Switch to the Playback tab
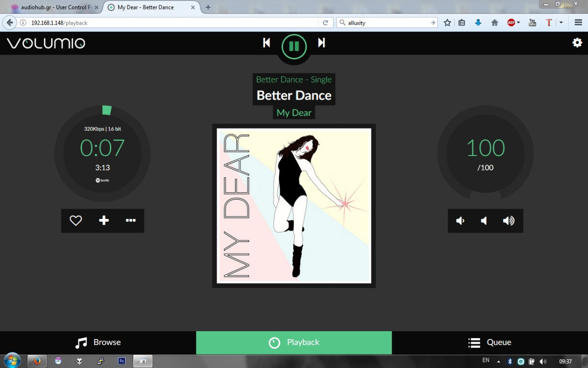The height and width of the screenshot is (368, 588). pyautogui.click(x=294, y=342)
